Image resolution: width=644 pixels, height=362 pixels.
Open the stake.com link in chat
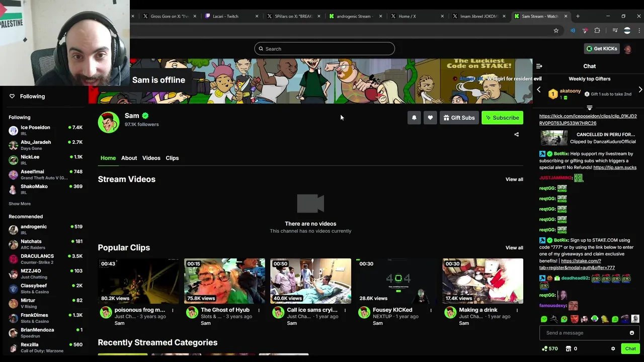[577, 264]
